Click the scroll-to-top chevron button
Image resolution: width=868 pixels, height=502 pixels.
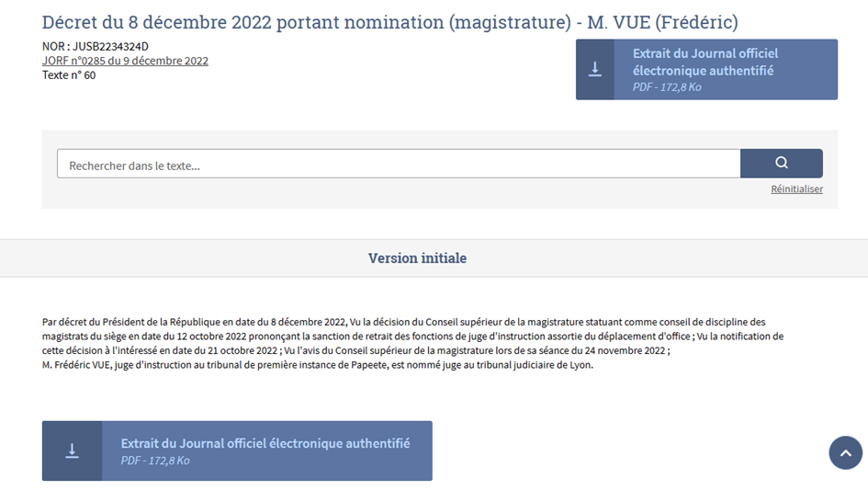[x=845, y=452]
